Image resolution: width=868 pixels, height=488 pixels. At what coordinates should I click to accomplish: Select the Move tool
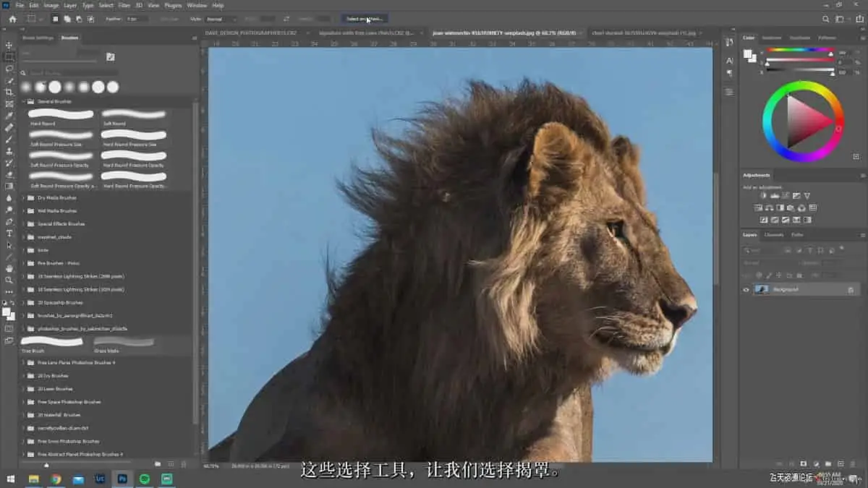click(x=9, y=45)
